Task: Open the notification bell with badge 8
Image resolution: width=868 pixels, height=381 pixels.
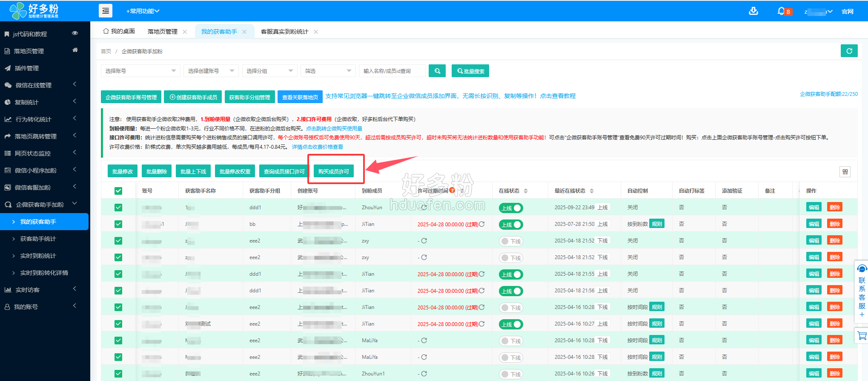Action: tap(781, 11)
